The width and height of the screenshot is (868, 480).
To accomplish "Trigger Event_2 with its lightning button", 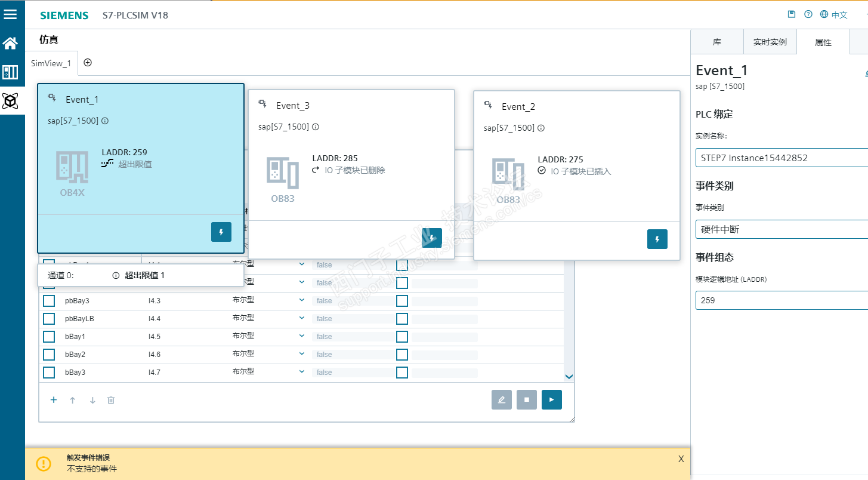I will (x=657, y=239).
